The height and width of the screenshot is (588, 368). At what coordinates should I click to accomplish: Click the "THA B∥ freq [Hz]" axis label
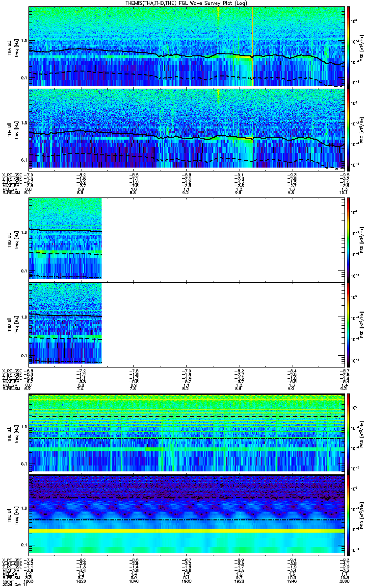[12, 129]
